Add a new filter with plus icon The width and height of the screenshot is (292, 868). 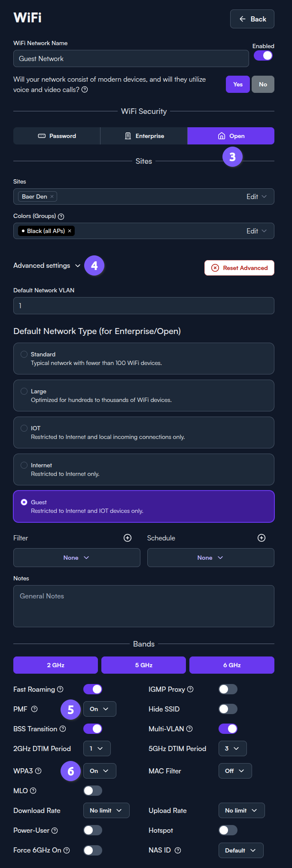click(128, 538)
